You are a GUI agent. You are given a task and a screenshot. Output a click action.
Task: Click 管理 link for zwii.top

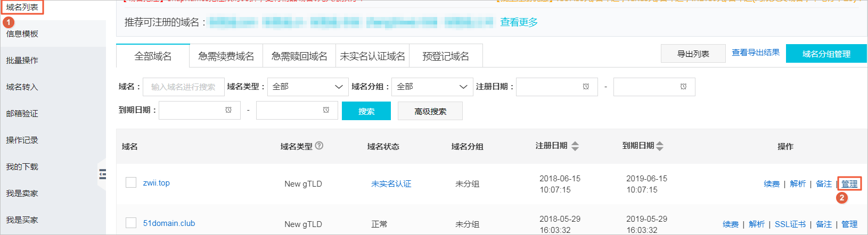pyautogui.click(x=849, y=183)
